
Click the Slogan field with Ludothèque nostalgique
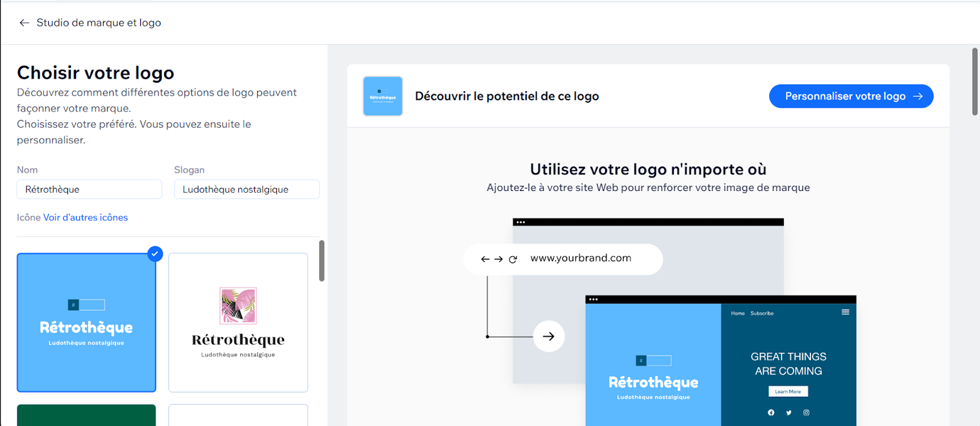[x=246, y=189]
